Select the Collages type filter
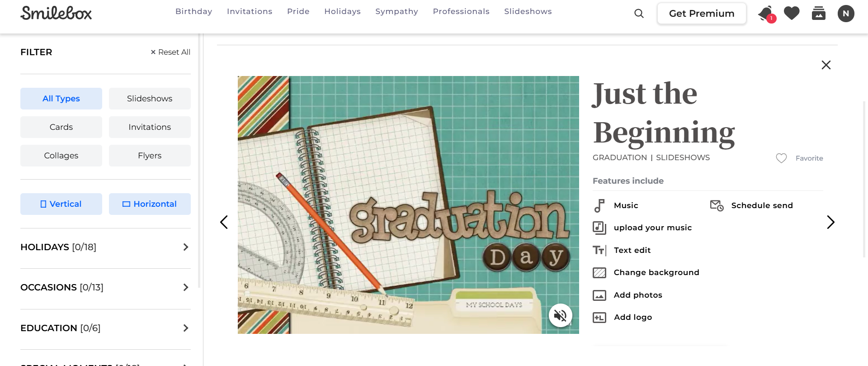Viewport: 868px width, 366px height. click(x=61, y=156)
